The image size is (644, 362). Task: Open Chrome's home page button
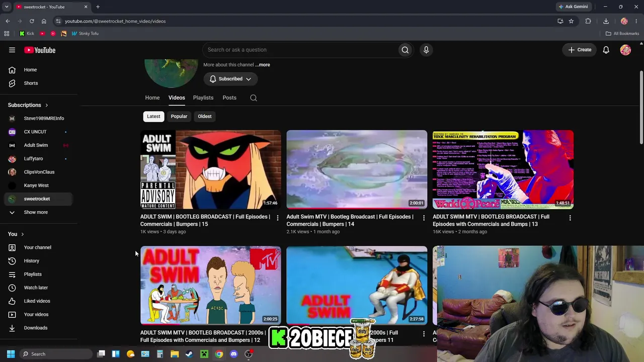tap(44, 21)
